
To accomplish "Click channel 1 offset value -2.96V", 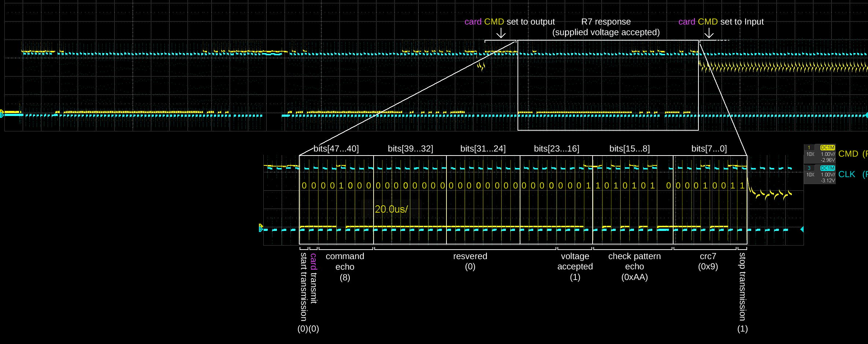I will (x=828, y=160).
